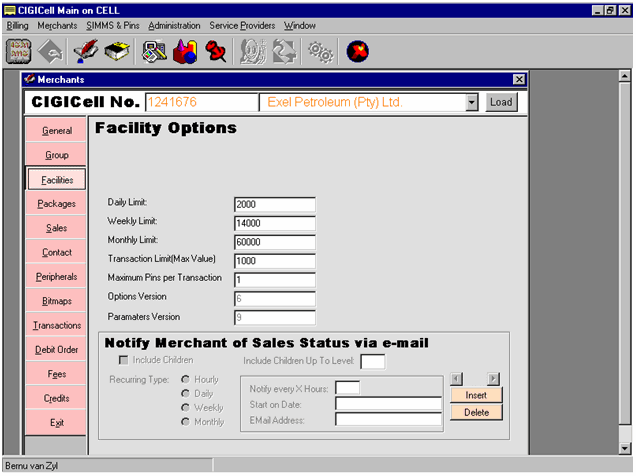The height and width of the screenshot is (476, 636).
Task: Switch to the General tab
Action: click(x=56, y=130)
